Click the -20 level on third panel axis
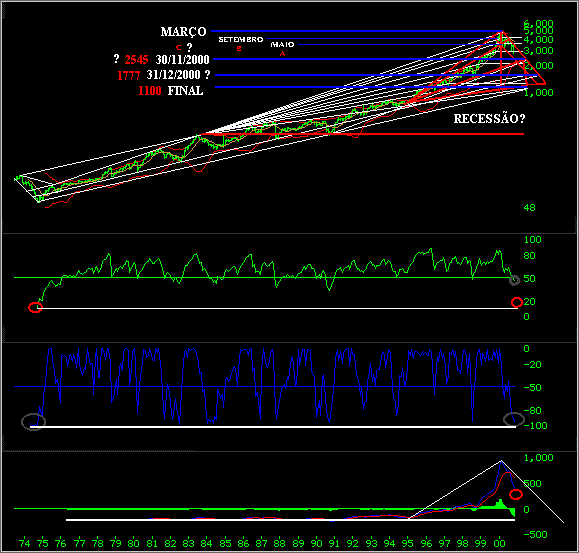 (532, 365)
